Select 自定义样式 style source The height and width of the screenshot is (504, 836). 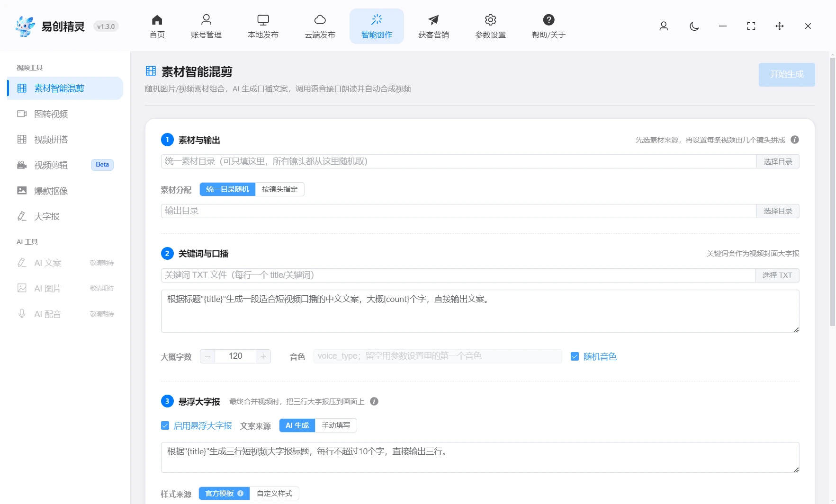tap(274, 494)
